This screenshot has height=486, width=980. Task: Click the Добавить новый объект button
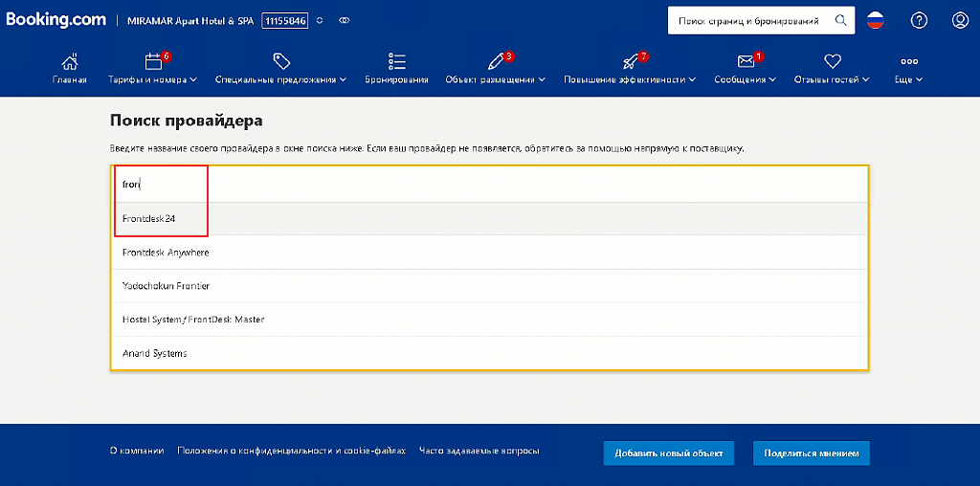click(x=669, y=453)
